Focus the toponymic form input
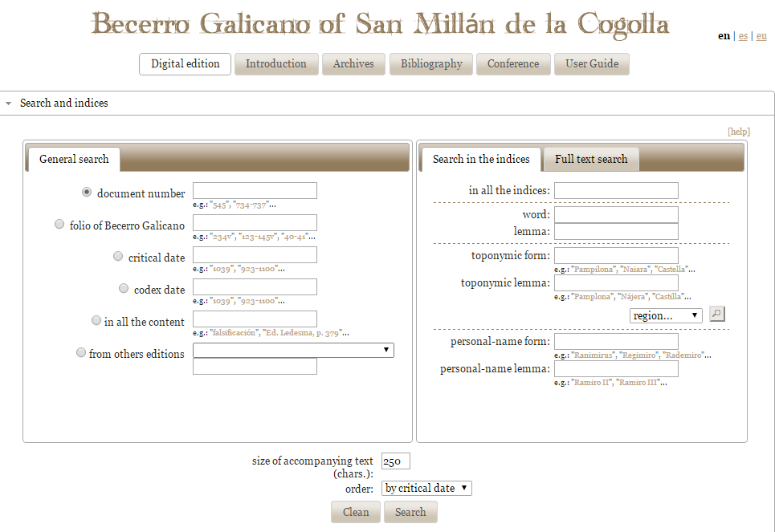The width and height of the screenshot is (775, 532). click(616, 255)
